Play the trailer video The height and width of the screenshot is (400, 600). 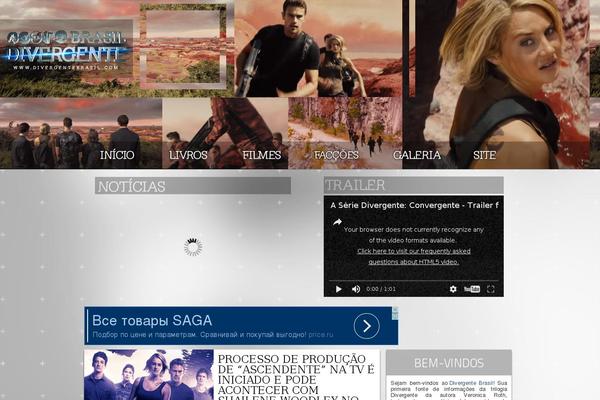tap(339, 289)
